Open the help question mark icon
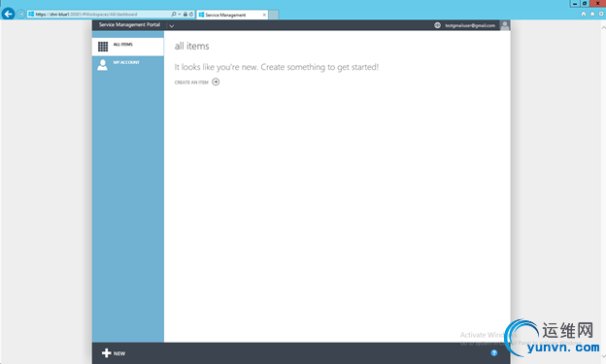Image resolution: width=606 pixels, height=364 pixels. click(x=494, y=352)
